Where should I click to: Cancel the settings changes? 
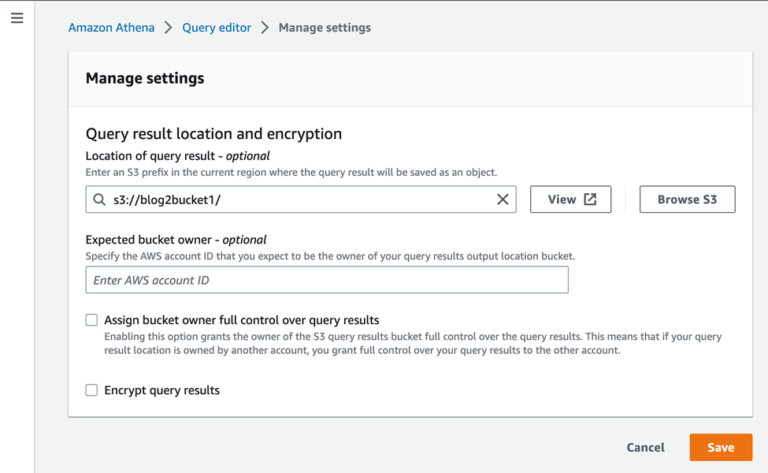645,448
